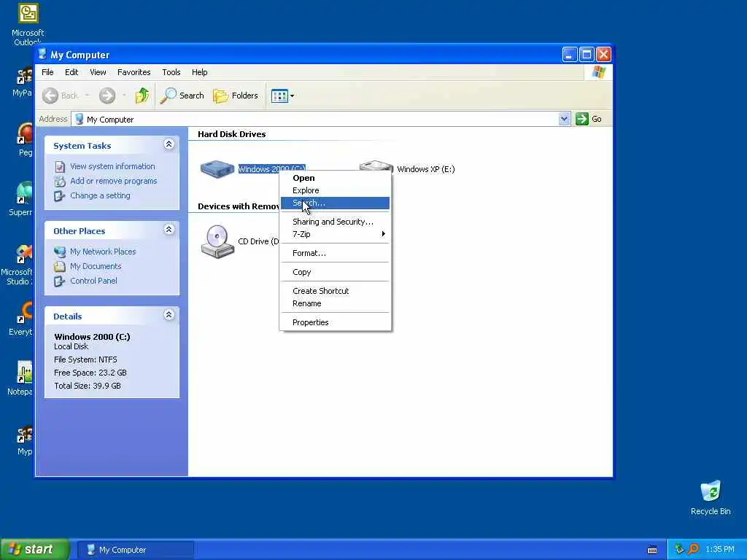The width and height of the screenshot is (747, 560).
Task: Click the Start button
Action: (x=34, y=550)
